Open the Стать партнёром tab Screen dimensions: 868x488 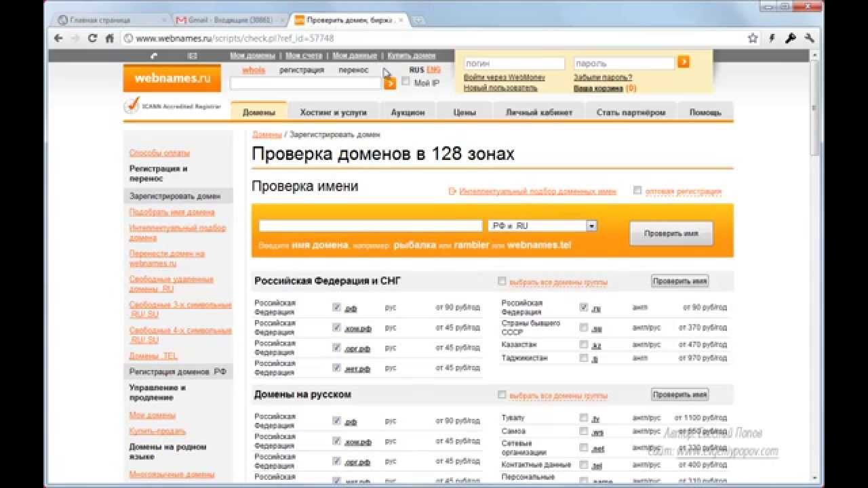pyautogui.click(x=631, y=113)
